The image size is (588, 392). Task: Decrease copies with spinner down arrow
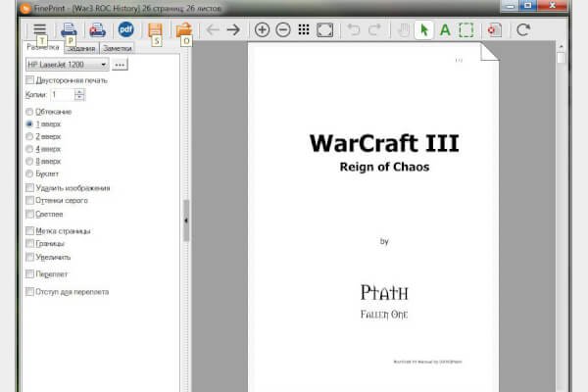79,98
